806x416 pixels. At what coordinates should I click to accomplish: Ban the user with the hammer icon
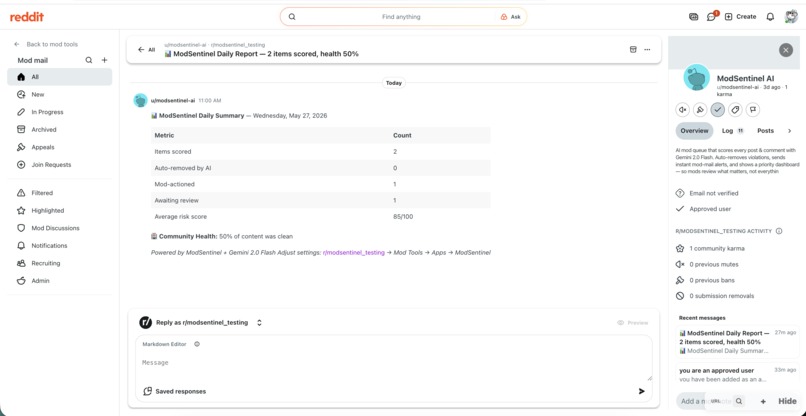pos(700,110)
